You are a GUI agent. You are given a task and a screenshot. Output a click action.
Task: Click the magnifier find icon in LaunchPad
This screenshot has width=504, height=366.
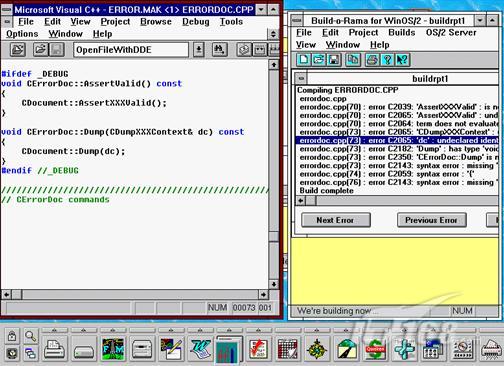click(31, 336)
